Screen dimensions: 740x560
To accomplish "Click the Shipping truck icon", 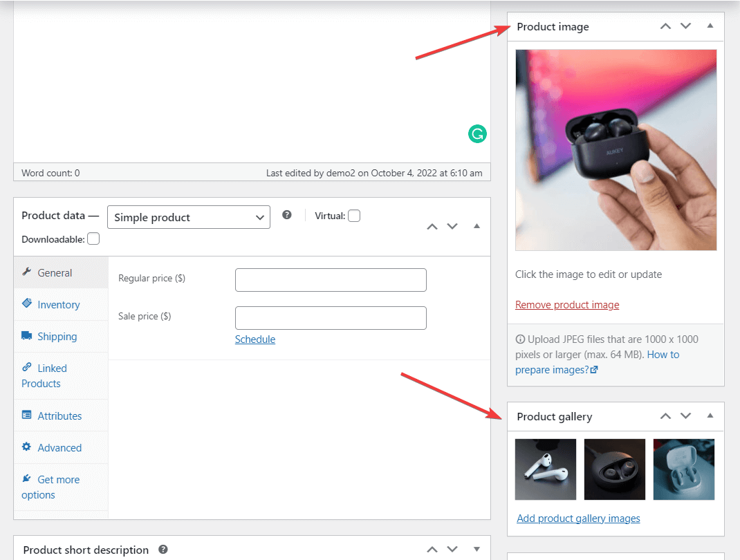I will (27, 335).
